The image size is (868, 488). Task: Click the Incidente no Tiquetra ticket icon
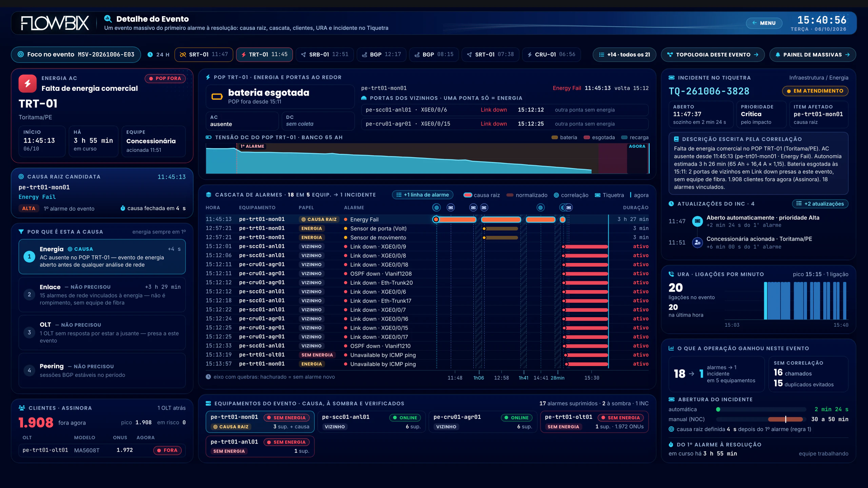tap(671, 78)
